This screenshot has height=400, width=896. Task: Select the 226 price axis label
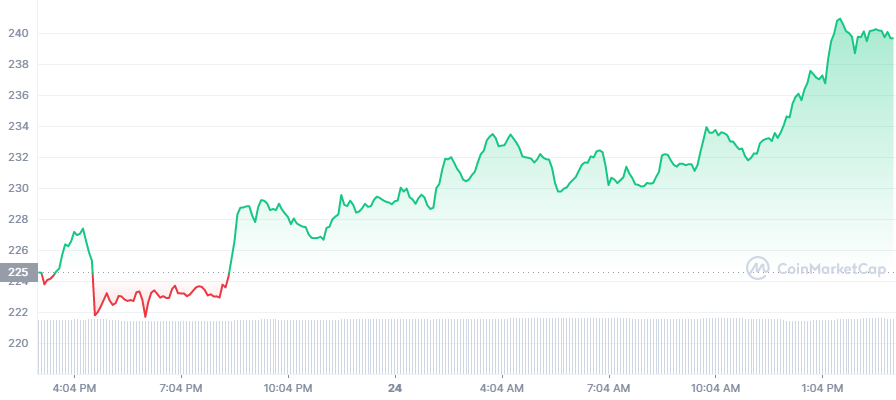[x=18, y=250]
